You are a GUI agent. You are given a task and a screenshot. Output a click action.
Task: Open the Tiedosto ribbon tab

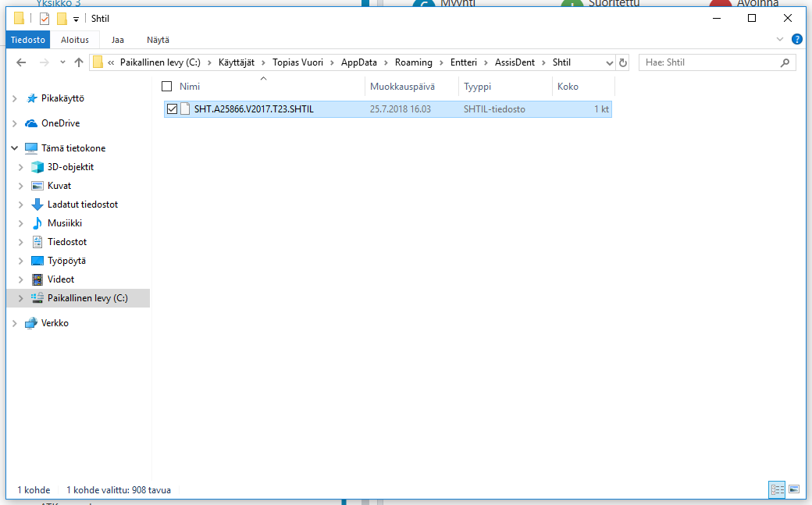pos(28,40)
